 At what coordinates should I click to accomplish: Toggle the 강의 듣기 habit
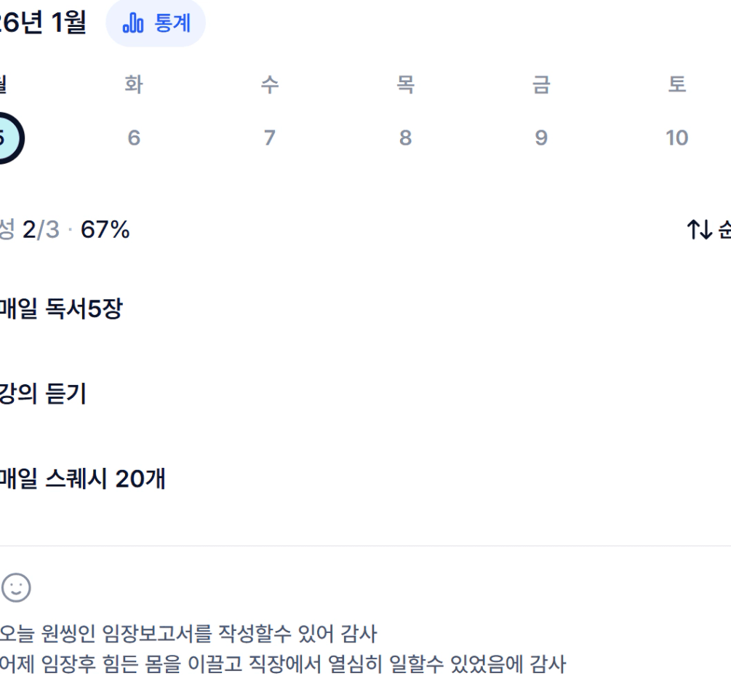pyautogui.click(x=44, y=394)
